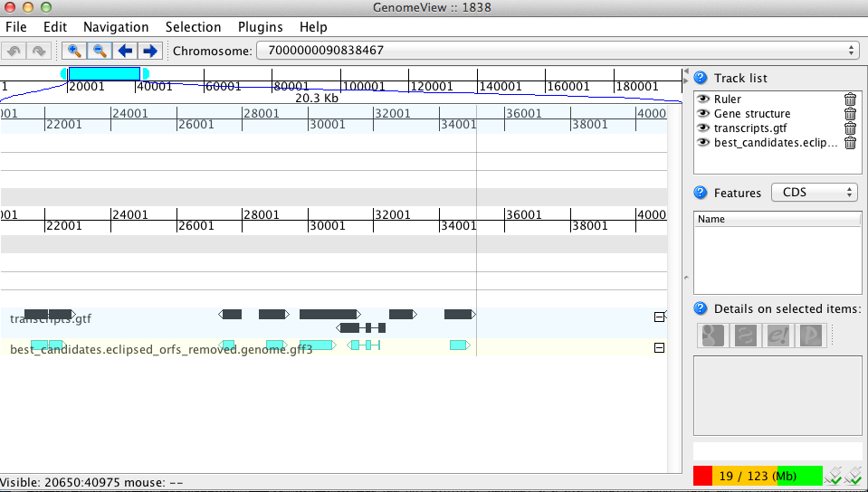Toggle Ruler track visibility eye
Screen dimensions: 868x492
(703, 99)
